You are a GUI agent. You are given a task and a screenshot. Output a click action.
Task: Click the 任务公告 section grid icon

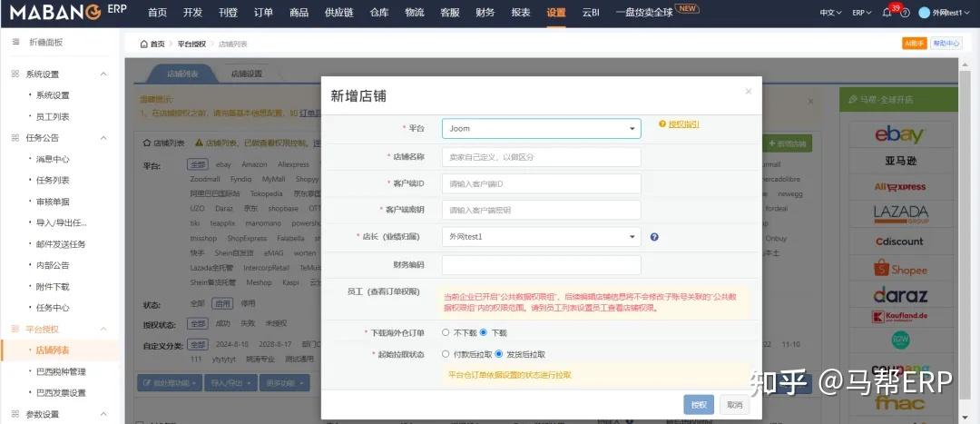click(15, 138)
